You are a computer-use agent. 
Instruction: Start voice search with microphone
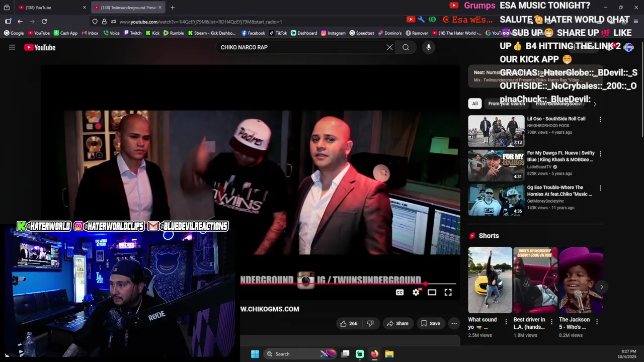click(x=429, y=47)
